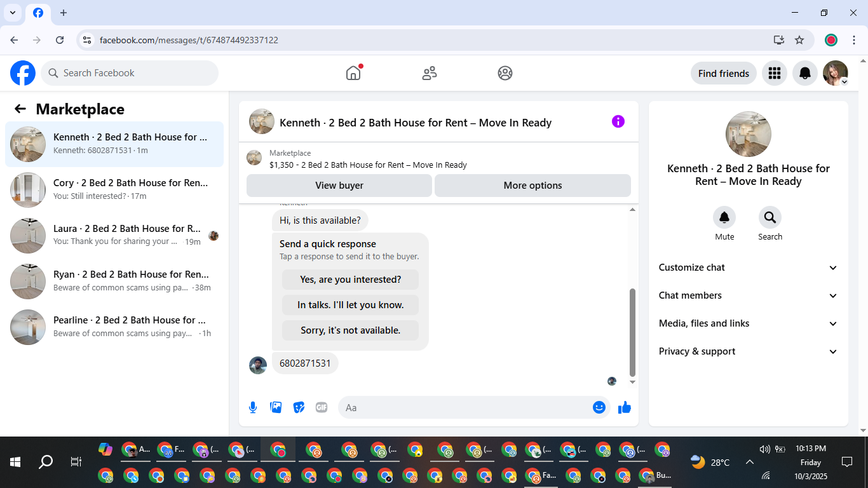The height and width of the screenshot is (488, 868).
Task: Expand the Privacy & support section
Action: point(749,351)
